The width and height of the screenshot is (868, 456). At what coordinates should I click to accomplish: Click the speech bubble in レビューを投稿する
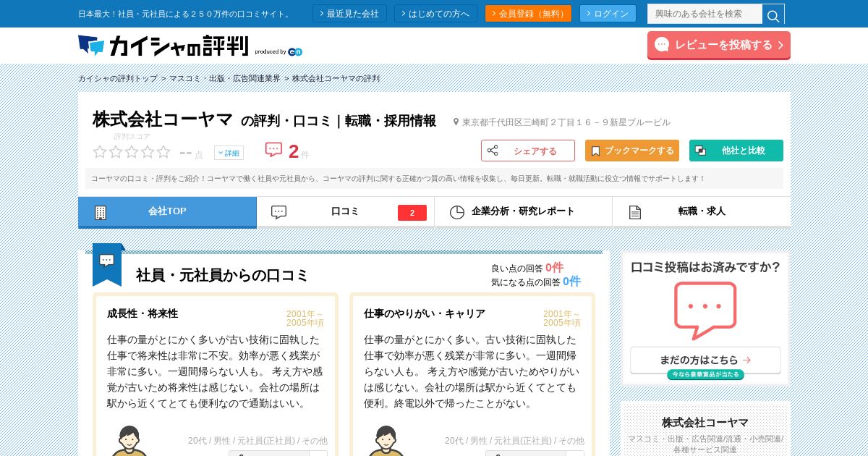(662, 45)
